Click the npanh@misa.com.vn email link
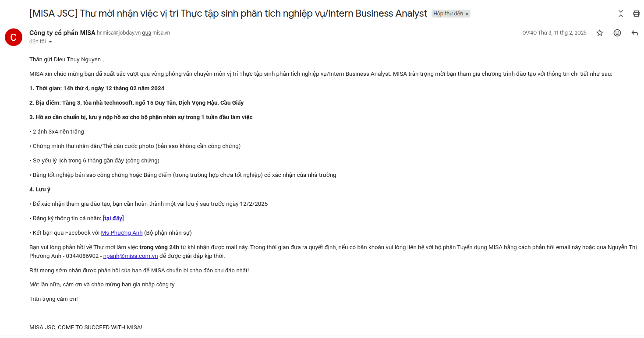 pyautogui.click(x=131, y=256)
